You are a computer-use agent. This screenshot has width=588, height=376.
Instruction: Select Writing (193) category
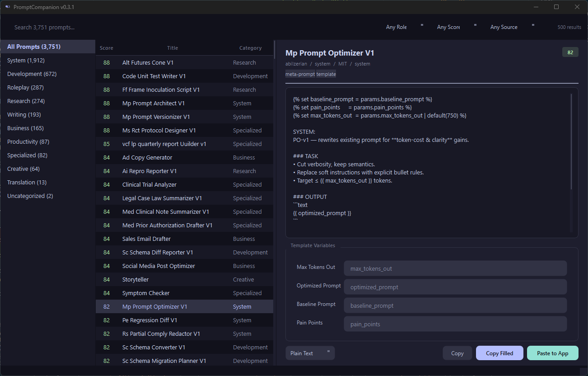pos(47,114)
